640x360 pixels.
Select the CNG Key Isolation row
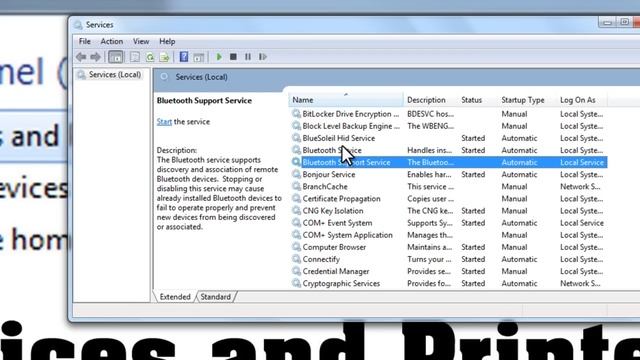(x=448, y=211)
